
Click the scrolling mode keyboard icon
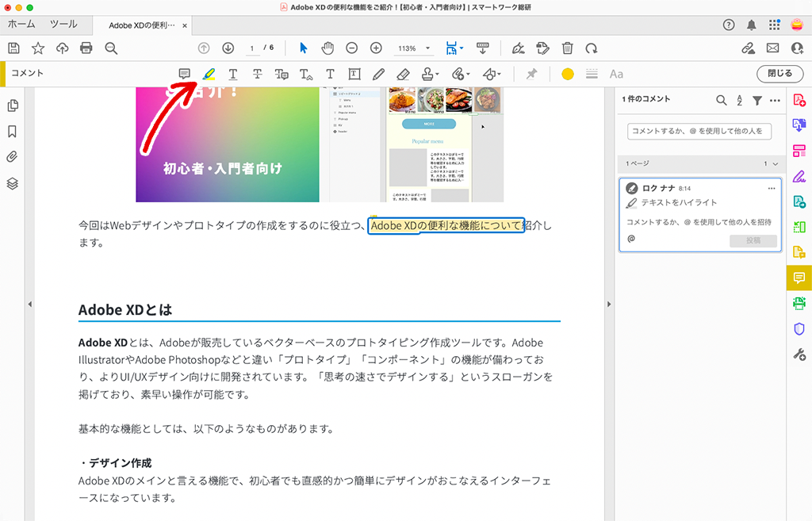[x=483, y=48]
